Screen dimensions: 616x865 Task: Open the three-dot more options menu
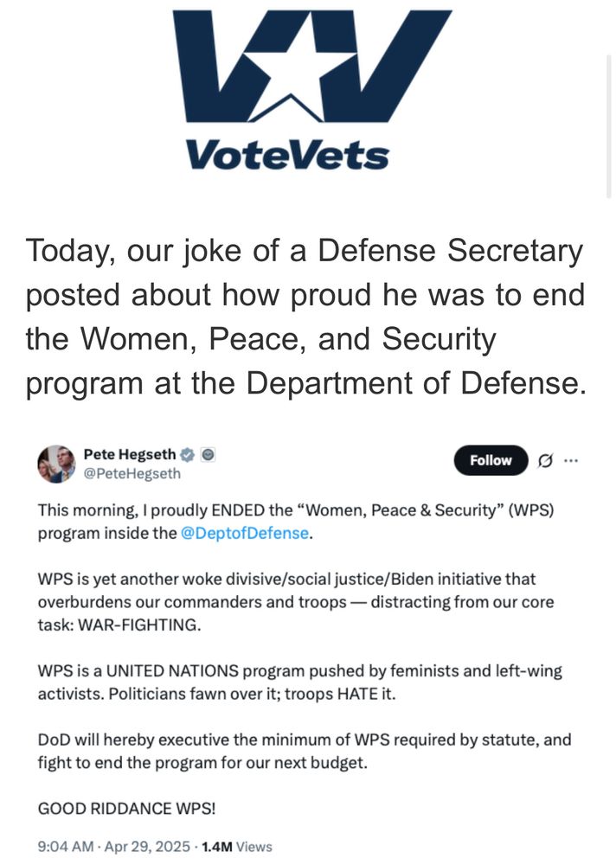pos(571,460)
